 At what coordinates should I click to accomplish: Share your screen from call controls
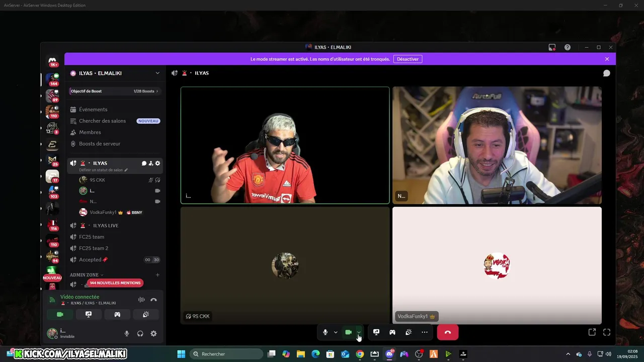[376, 332]
